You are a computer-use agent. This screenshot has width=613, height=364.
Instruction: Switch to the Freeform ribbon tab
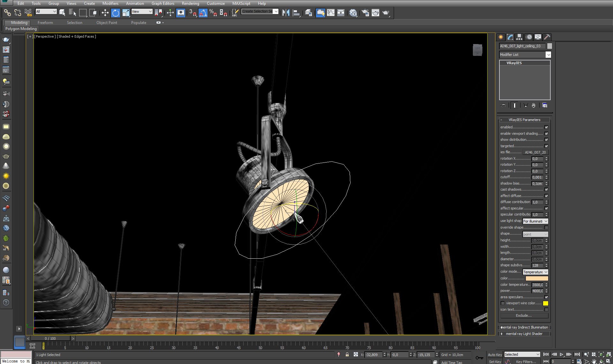click(45, 23)
